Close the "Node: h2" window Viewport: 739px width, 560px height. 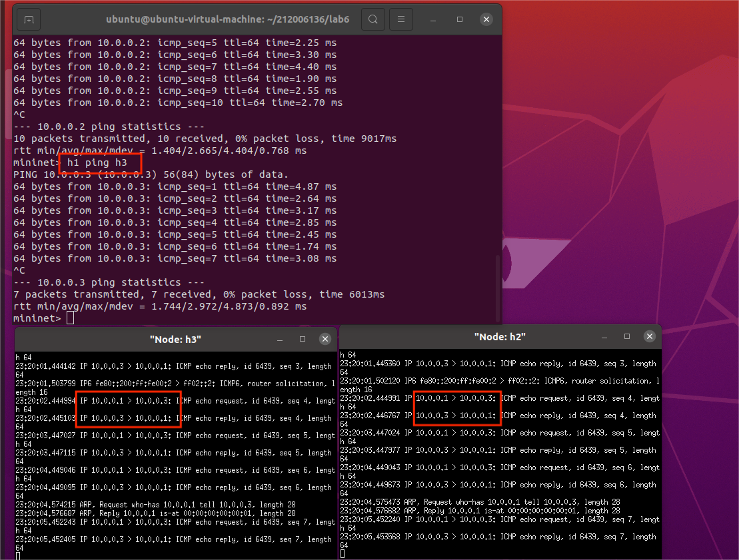(650, 336)
